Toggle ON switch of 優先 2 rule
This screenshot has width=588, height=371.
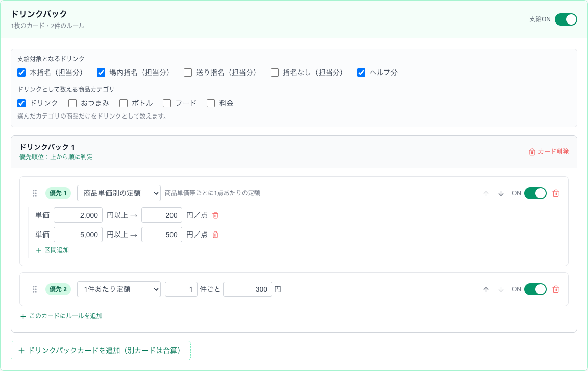click(535, 290)
